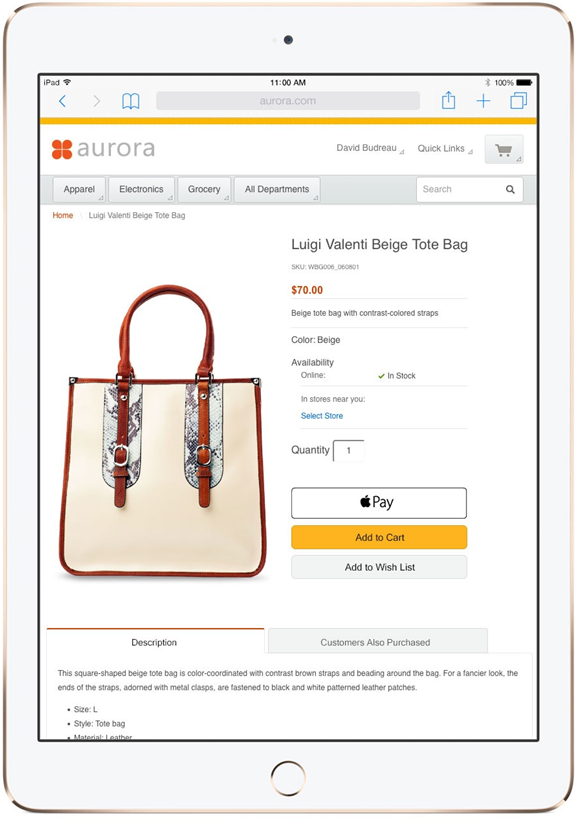Tap the aurora.com address bar
Screen dimensions: 577x820
pyautogui.click(x=288, y=101)
